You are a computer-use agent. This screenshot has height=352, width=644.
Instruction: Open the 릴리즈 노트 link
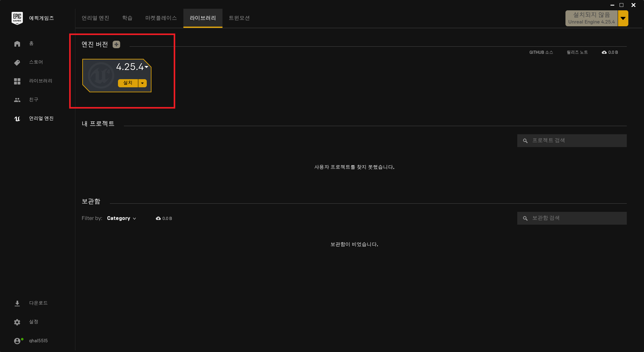[x=577, y=52]
